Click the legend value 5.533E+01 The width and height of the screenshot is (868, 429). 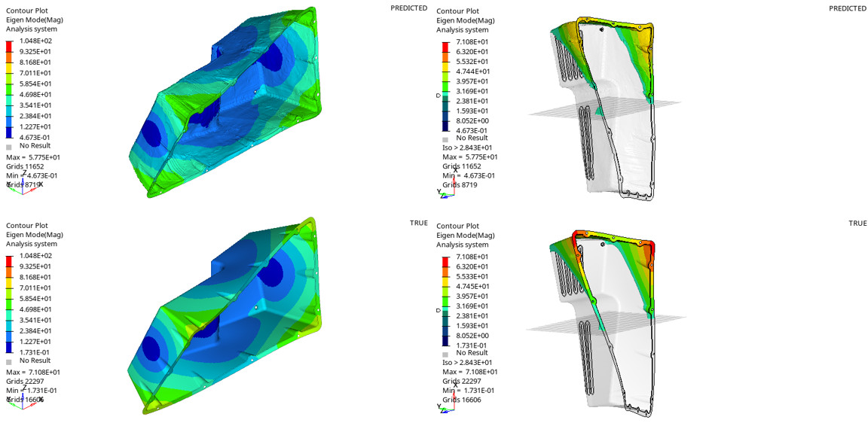click(472, 276)
